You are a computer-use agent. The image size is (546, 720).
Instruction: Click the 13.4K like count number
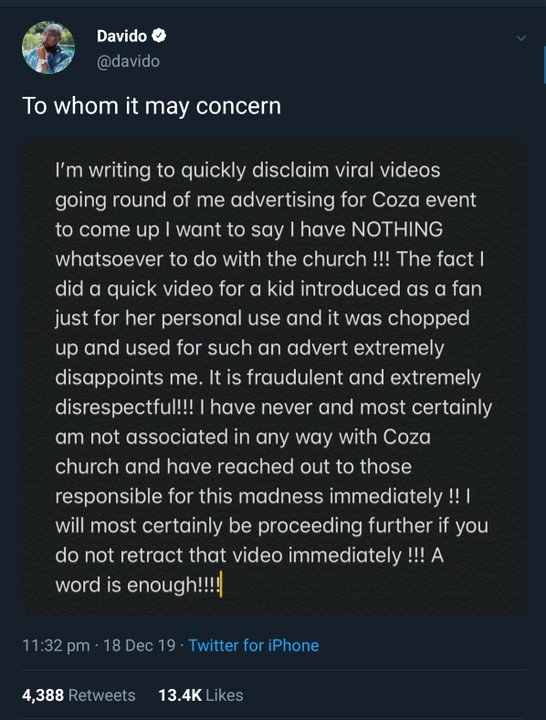click(180, 695)
